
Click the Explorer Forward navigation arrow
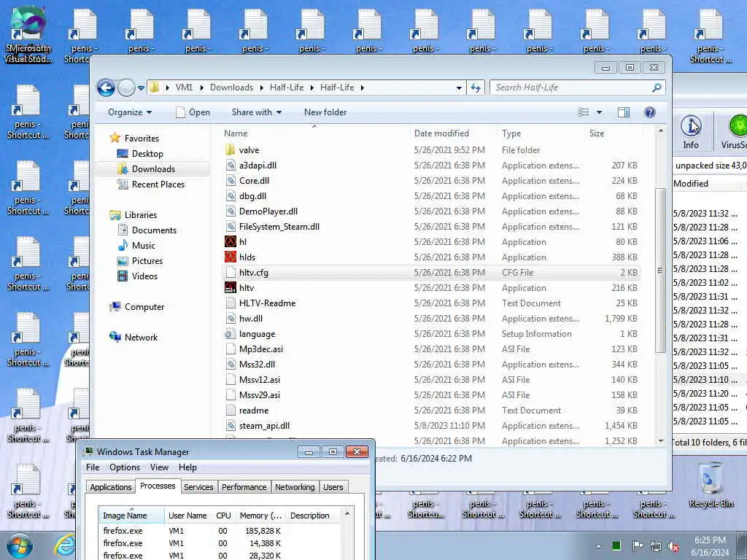126,87
